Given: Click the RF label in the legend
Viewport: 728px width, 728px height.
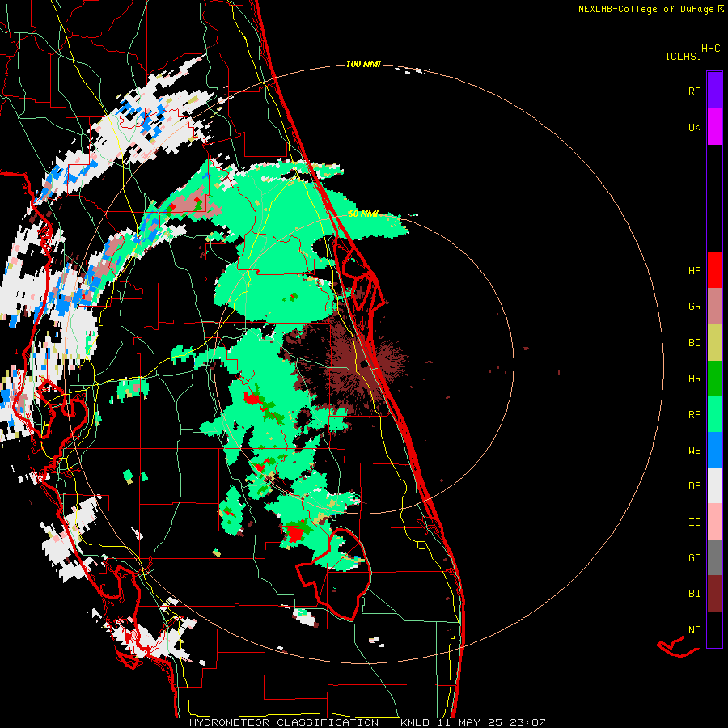Looking at the screenshot, I should 694,91.
